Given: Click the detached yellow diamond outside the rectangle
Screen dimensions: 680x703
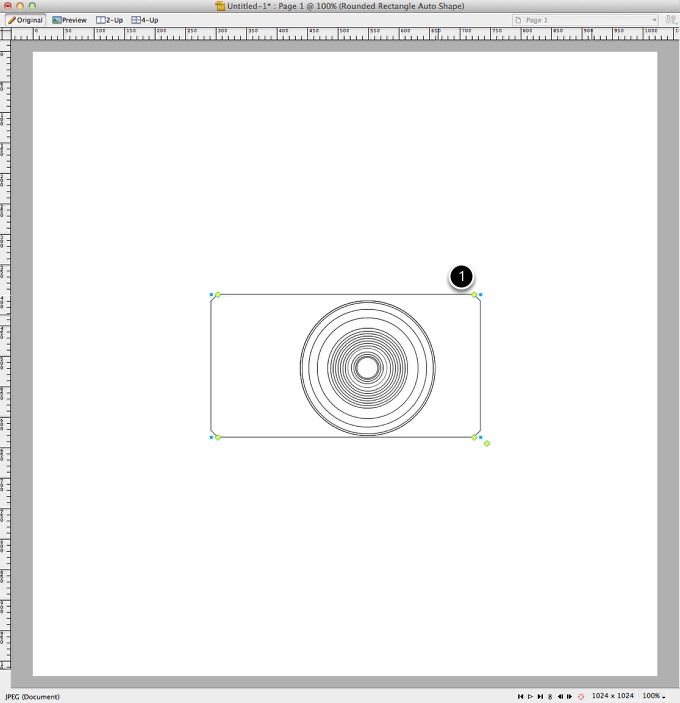Looking at the screenshot, I should click(x=487, y=443).
